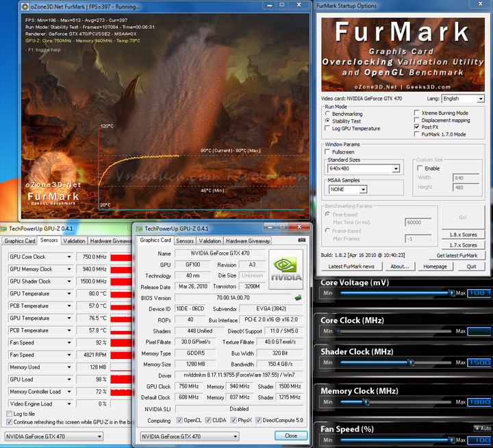Select Stability Test run mode
The width and height of the screenshot is (493, 448).
pos(327,121)
